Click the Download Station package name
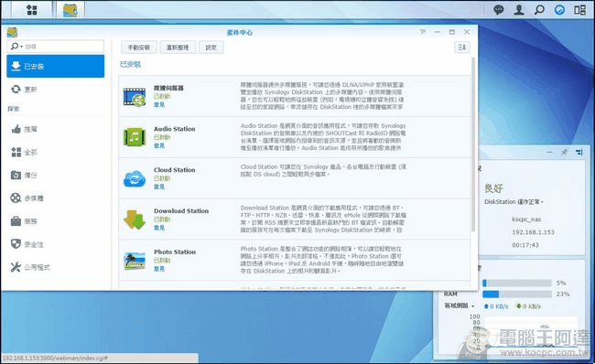Image resolution: width=595 pixels, height=364 pixels. click(181, 211)
